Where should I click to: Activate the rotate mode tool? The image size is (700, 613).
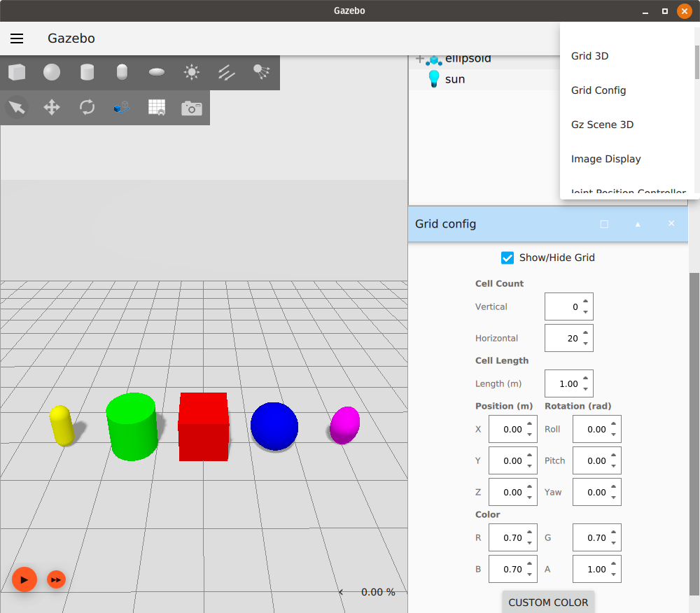click(87, 108)
